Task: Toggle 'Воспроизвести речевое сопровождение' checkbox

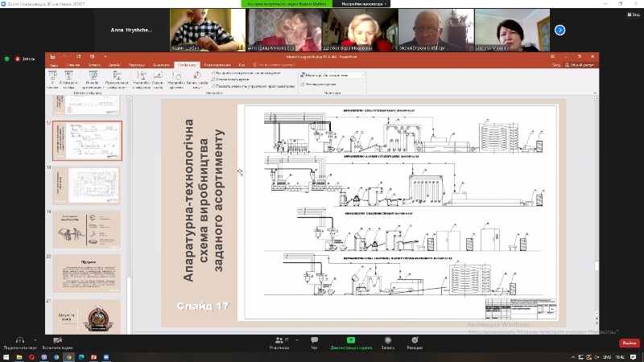Action: coord(213,72)
